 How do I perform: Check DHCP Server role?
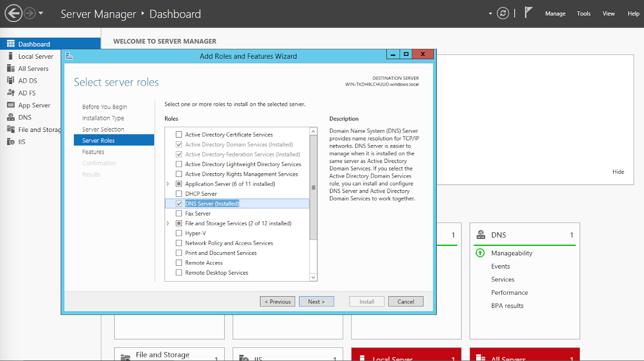tap(179, 194)
